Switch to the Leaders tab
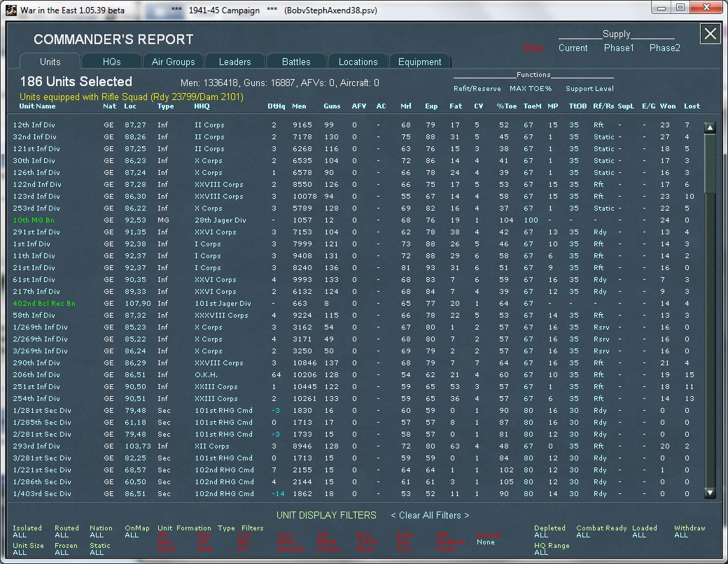Screen dimensions: 728x564 (x=235, y=62)
